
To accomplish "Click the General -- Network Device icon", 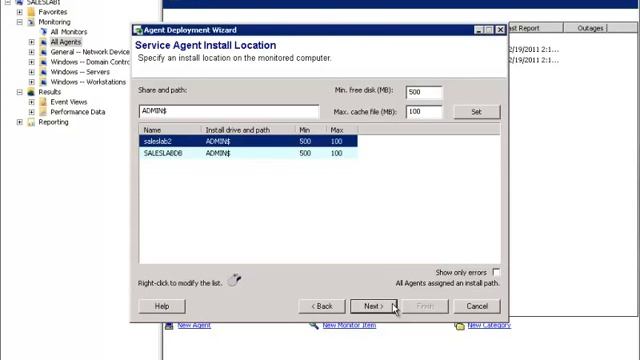I will tap(43, 52).
